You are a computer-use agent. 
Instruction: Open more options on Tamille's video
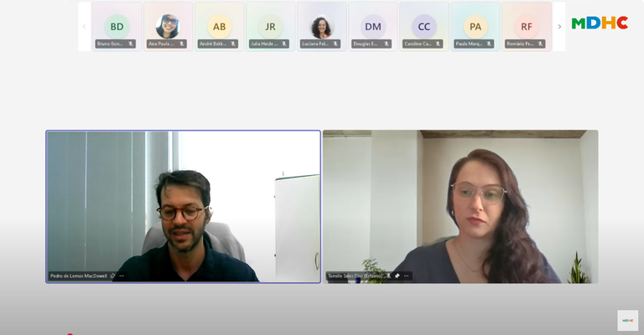tap(406, 276)
